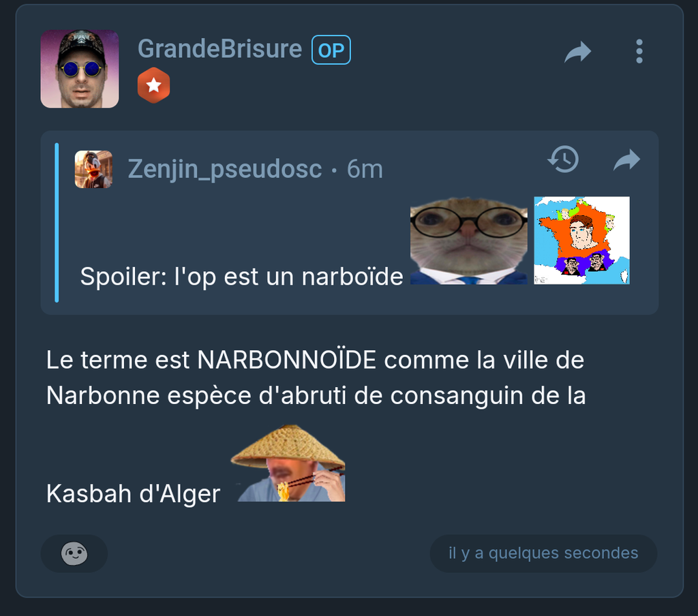This screenshot has width=698, height=616.
Task: Click the 6m timestamp of the quote
Action: tap(365, 169)
